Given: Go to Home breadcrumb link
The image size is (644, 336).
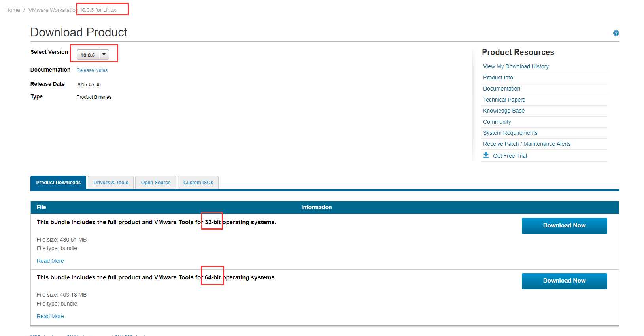Looking at the screenshot, I should pos(13,10).
